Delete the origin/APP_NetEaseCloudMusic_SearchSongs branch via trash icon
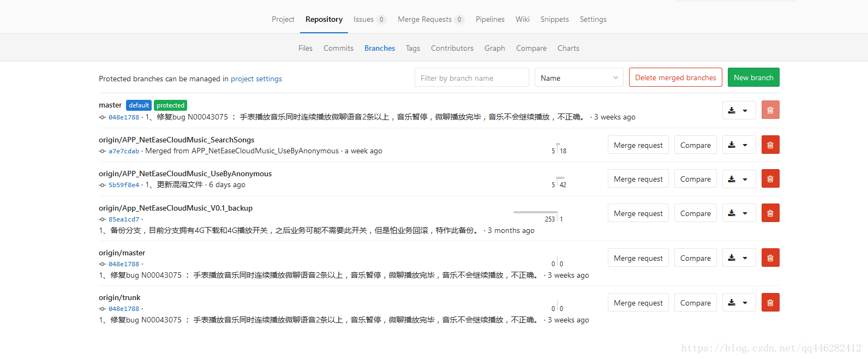 click(x=770, y=145)
